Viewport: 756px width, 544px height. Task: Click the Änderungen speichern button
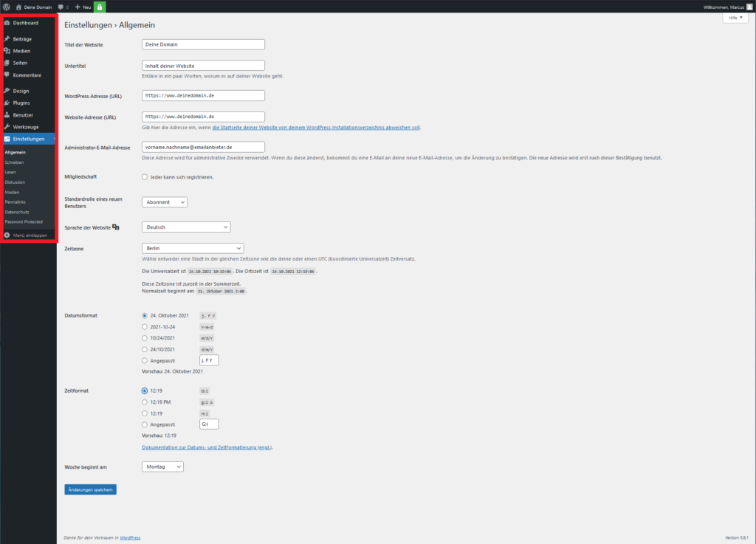pyautogui.click(x=91, y=489)
